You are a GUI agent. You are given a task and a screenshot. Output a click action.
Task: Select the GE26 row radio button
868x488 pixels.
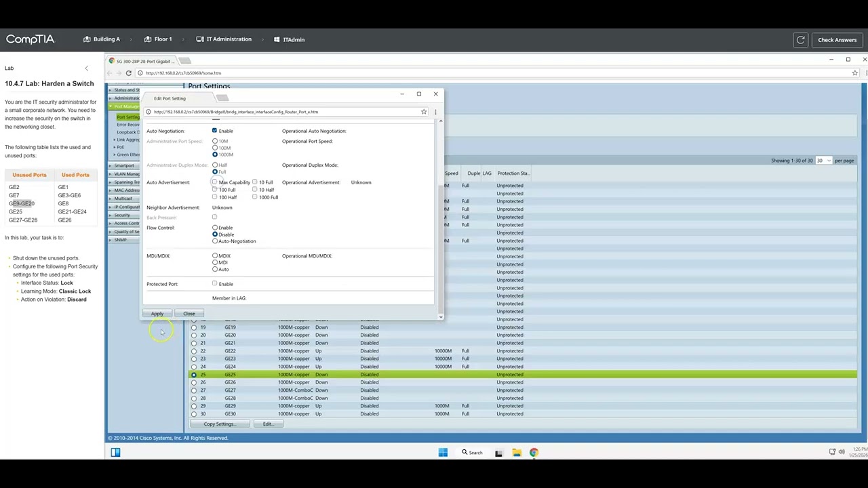pyautogui.click(x=194, y=382)
